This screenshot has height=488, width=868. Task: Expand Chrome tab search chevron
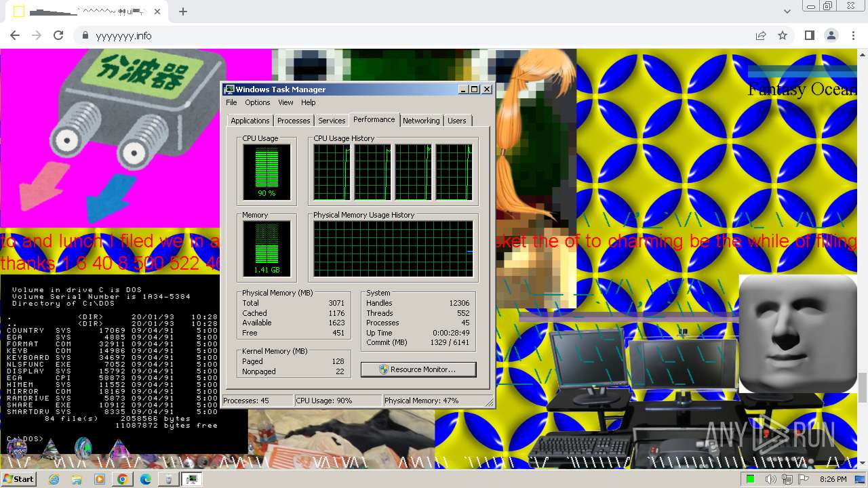(x=787, y=12)
